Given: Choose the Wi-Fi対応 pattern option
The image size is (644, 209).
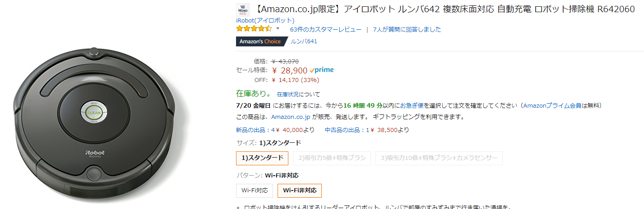Looking at the screenshot, I should (x=254, y=191).
